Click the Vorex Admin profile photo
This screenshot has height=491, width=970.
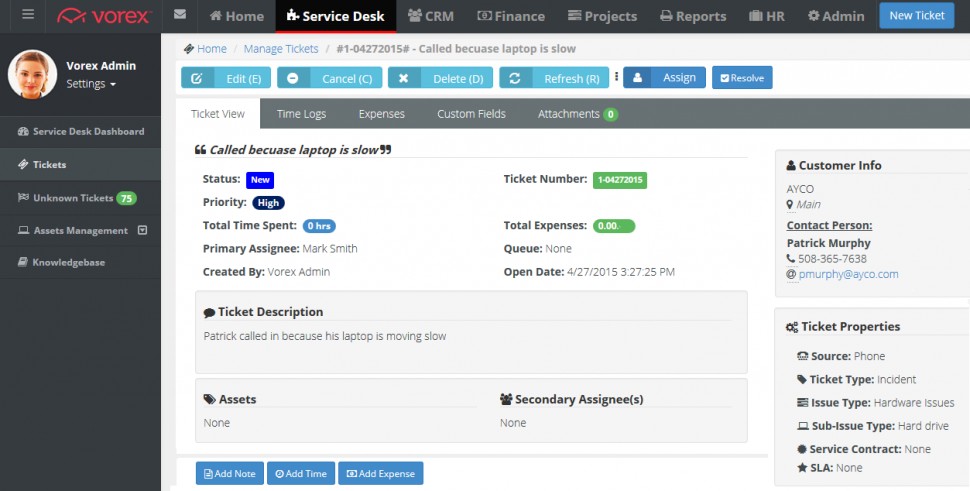[x=32, y=74]
